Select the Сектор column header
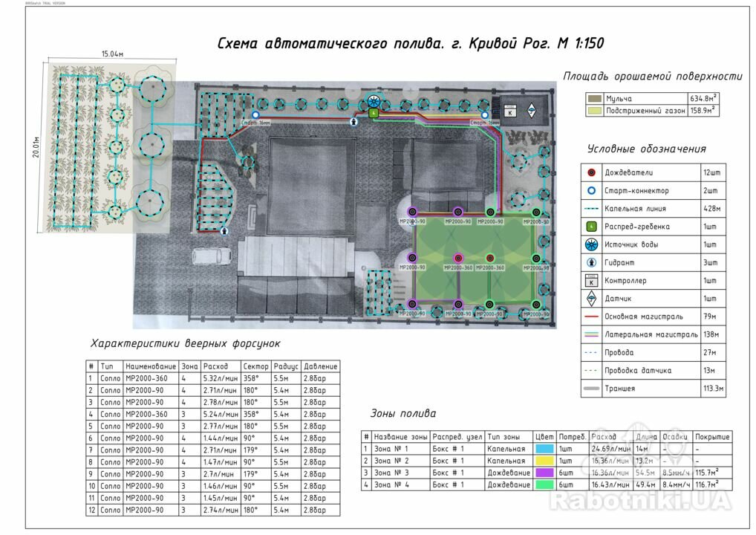This screenshot has height=535, width=756. point(255,366)
